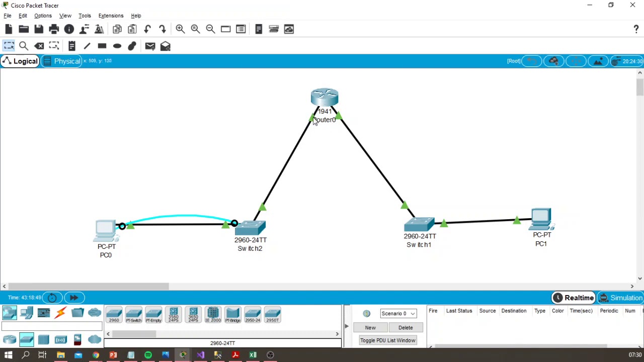Pick the PT-Bridge device
Screen dimensions: 644x362
232,314
